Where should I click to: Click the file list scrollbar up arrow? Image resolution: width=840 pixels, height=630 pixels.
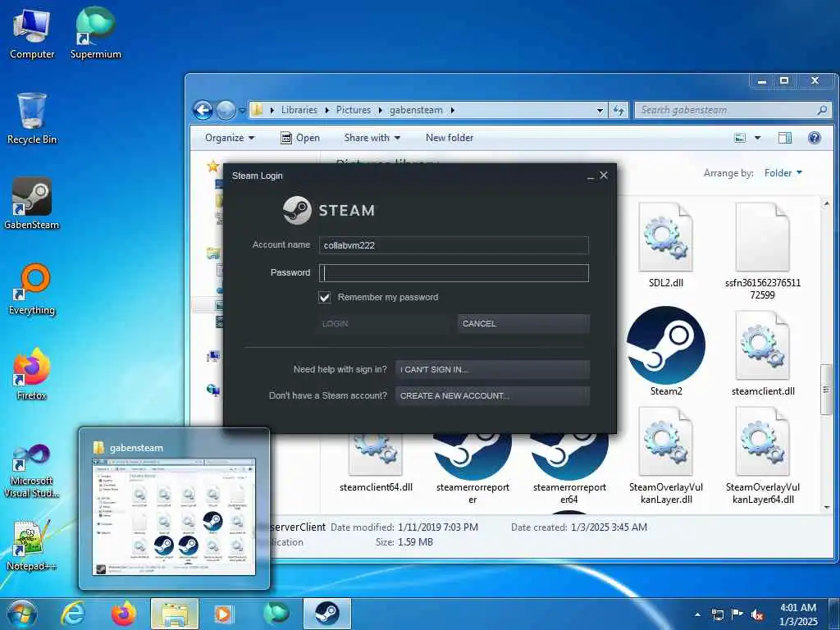click(x=827, y=204)
